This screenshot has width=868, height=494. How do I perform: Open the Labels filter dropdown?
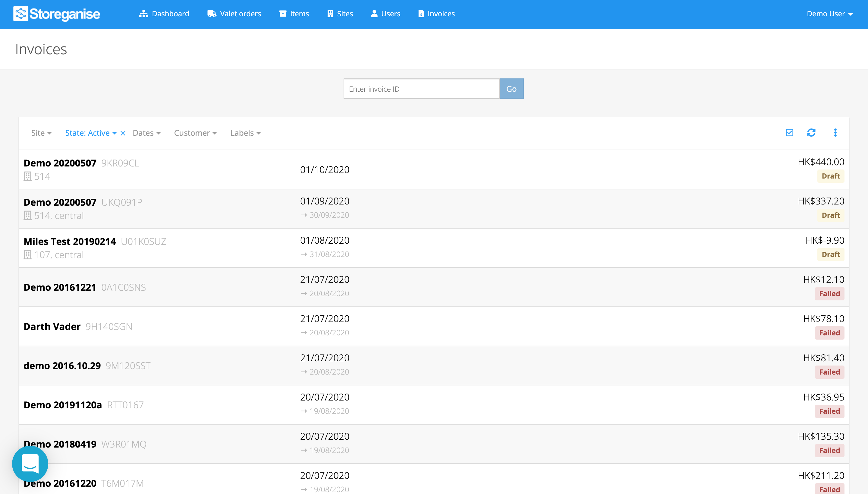click(x=245, y=133)
